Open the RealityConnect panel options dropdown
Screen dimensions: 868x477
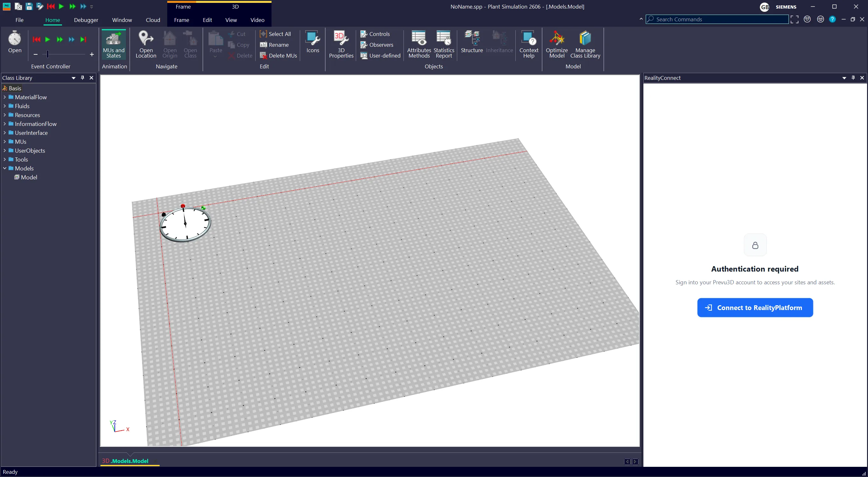click(844, 78)
